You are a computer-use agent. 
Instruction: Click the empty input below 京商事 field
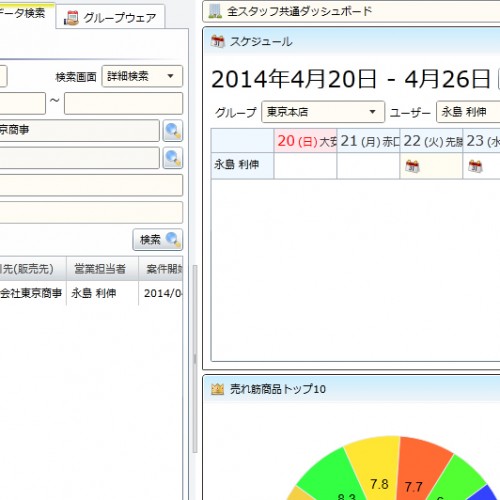tap(79, 158)
